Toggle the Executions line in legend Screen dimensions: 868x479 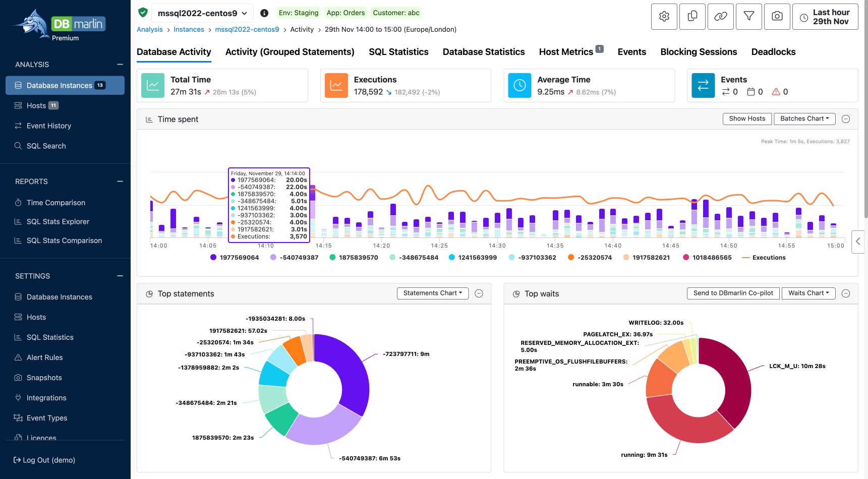click(764, 258)
